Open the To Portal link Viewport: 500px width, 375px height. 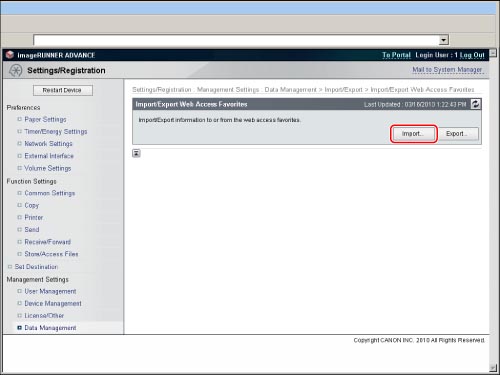(x=396, y=55)
